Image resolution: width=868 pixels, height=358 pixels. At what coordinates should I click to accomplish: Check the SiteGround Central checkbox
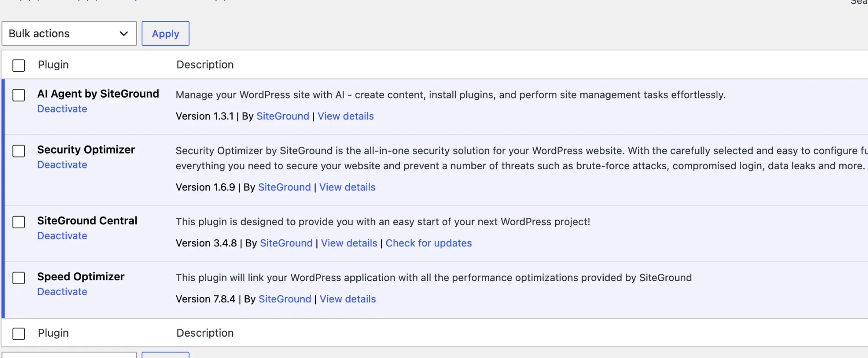tap(19, 222)
